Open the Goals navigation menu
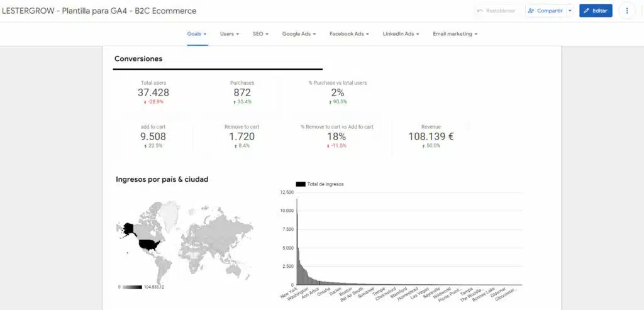Screen dimensions: 644x310 197,34
